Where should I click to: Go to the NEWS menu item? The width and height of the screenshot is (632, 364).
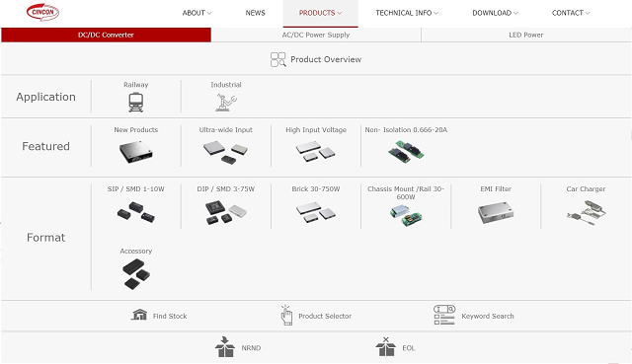255,13
